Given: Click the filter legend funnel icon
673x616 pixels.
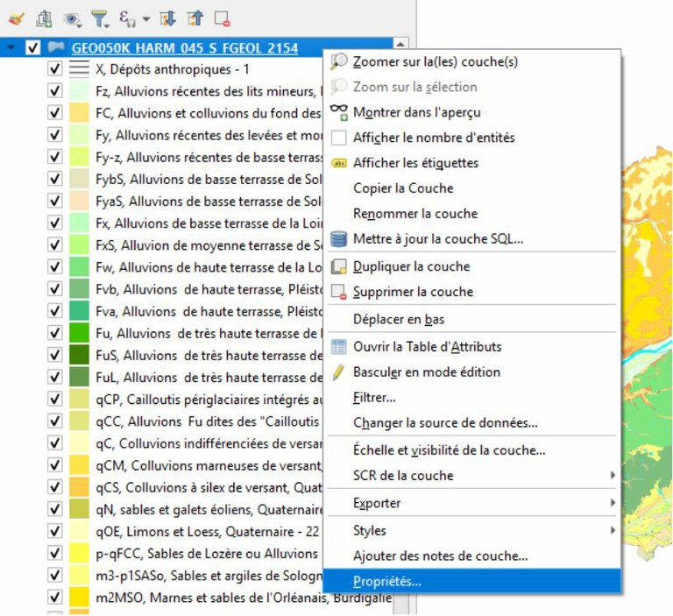Looking at the screenshot, I should (x=100, y=18).
